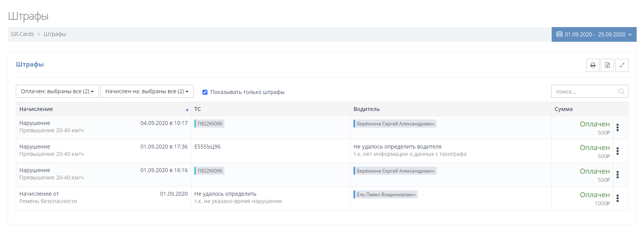Expand panel to fullscreen
Viewport: 644px width, 234px height.
(622, 65)
